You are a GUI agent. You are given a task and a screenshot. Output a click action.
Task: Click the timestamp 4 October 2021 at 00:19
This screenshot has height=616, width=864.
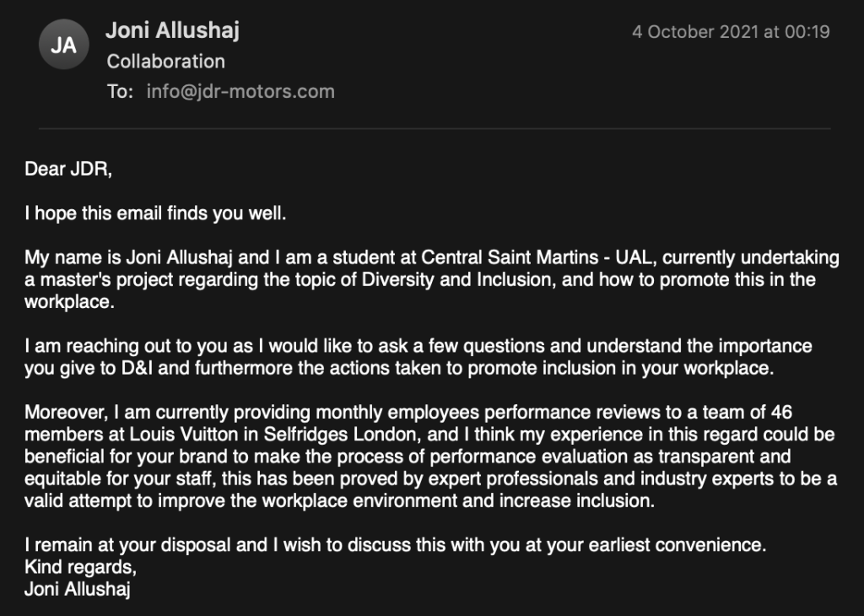click(731, 31)
